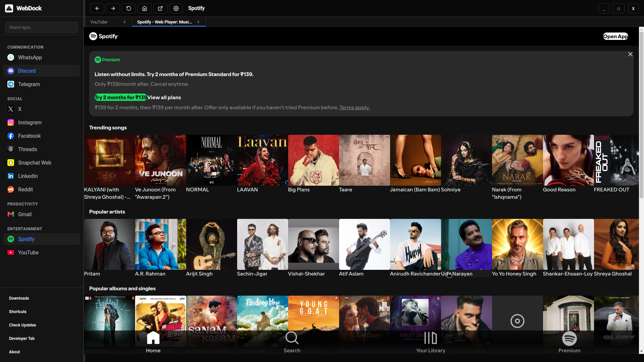This screenshot has height=362, width=644.
Task: Select Check Updates in the sidebar
Action: 22,325
